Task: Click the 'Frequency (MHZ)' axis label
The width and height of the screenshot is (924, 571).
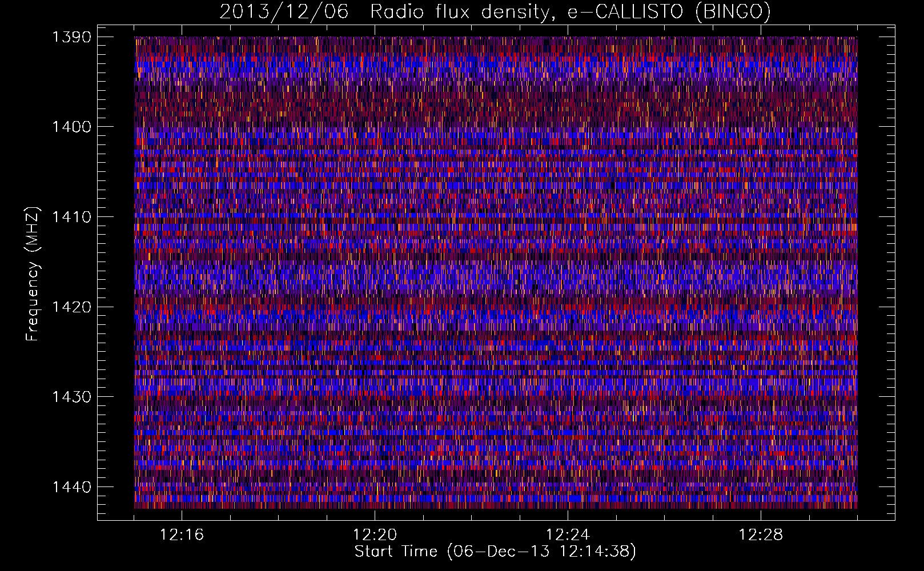Action: (33, 274)
